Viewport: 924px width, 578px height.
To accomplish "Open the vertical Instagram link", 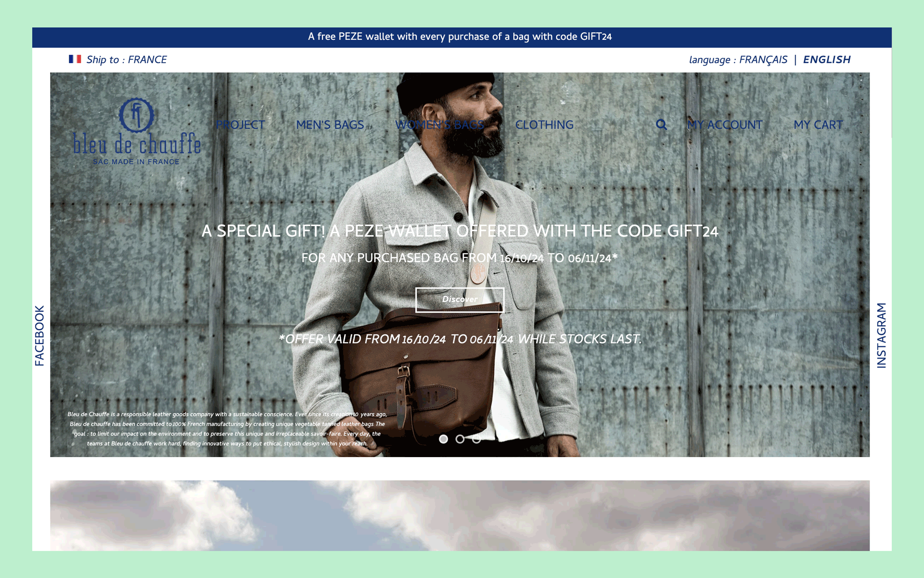I will pyautogui.click(x=881, y=335).
